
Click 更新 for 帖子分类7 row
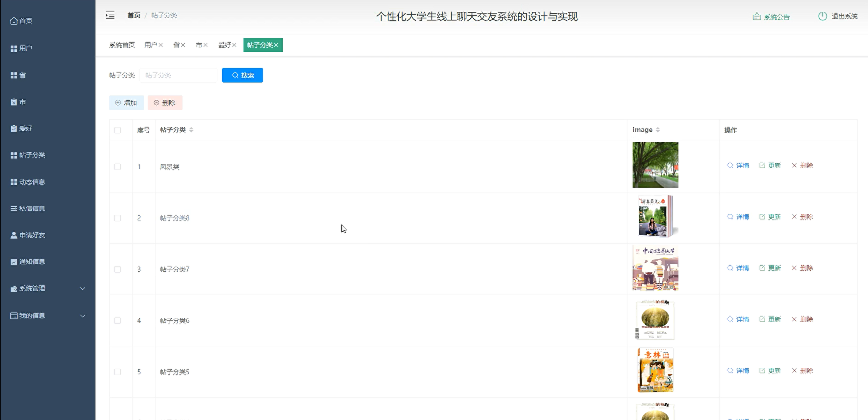(770, 268)
